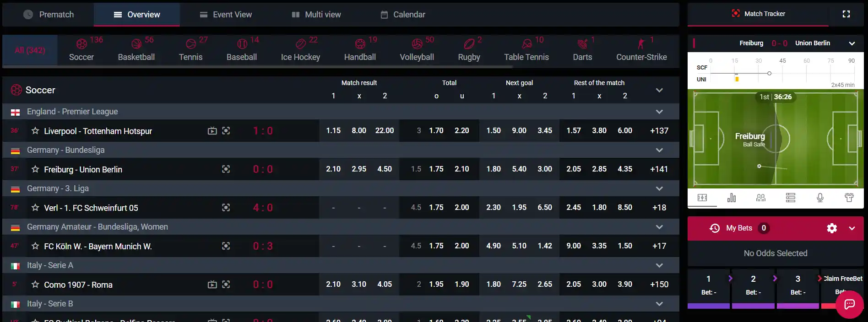Switch to the Event View tab
868x322 pixels.
(226, 15)
